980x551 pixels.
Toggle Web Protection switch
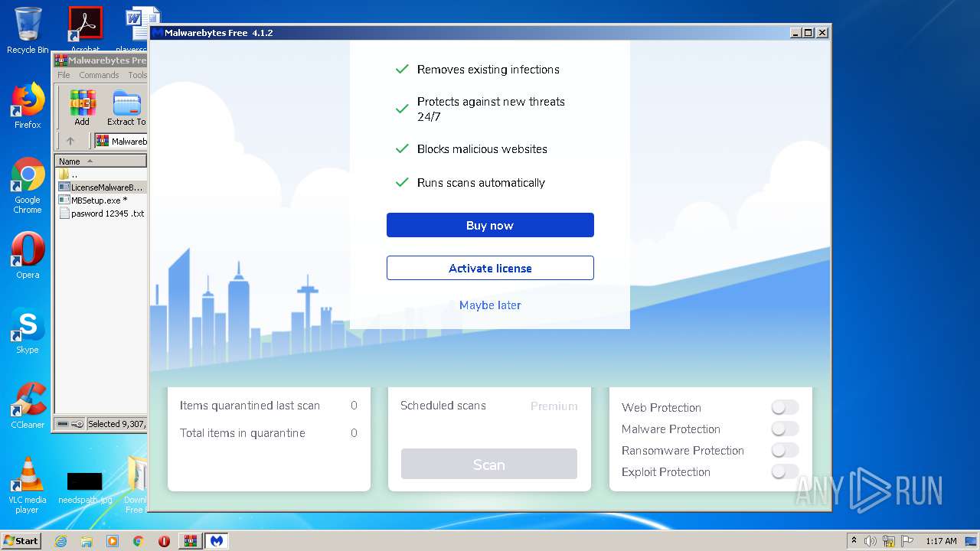click(785, 407)
